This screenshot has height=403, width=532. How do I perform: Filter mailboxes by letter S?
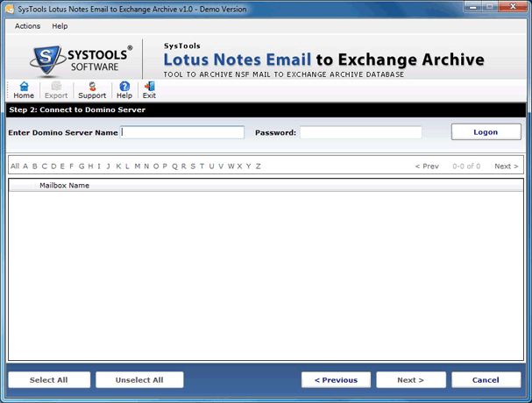tap(193, 166)
